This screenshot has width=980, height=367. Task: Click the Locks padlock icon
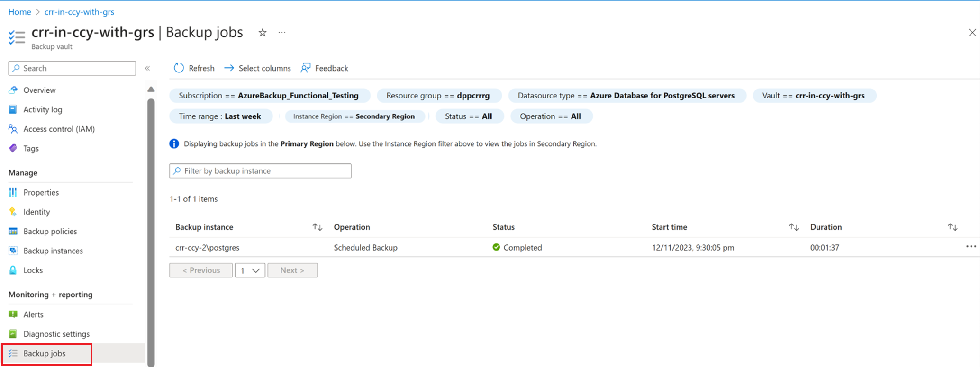pos(13,270)
